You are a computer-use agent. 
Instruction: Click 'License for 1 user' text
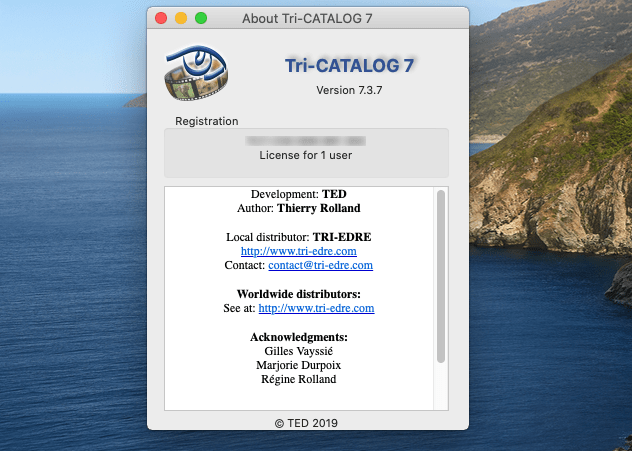point(306,156)
